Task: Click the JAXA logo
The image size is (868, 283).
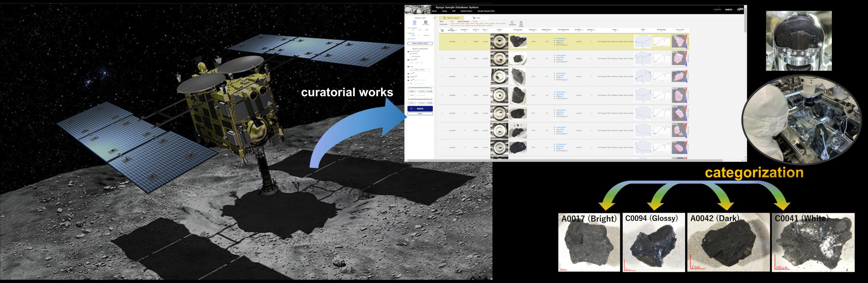Action: click(740, 9)
